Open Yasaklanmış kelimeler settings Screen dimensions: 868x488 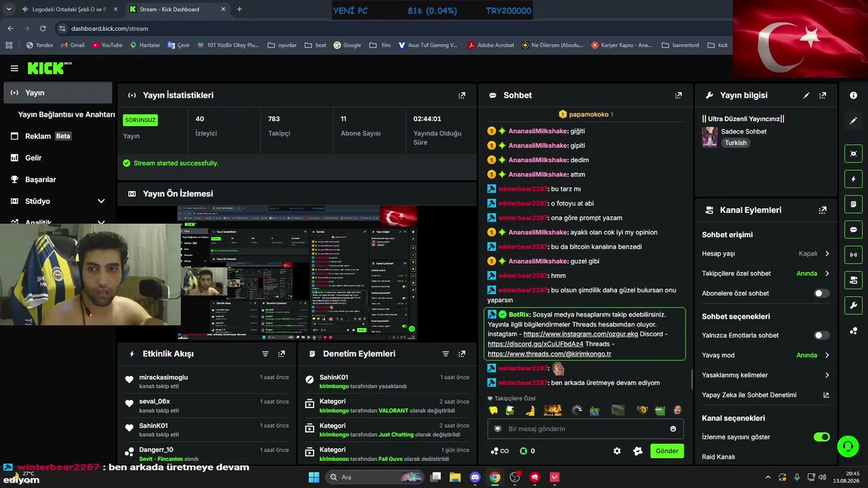pos(766,375)
